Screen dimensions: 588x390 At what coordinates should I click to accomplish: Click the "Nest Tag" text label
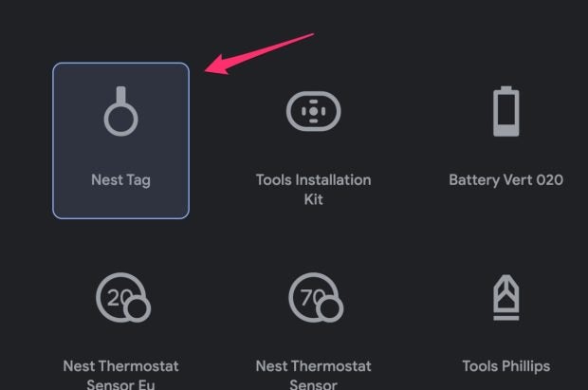120,180
